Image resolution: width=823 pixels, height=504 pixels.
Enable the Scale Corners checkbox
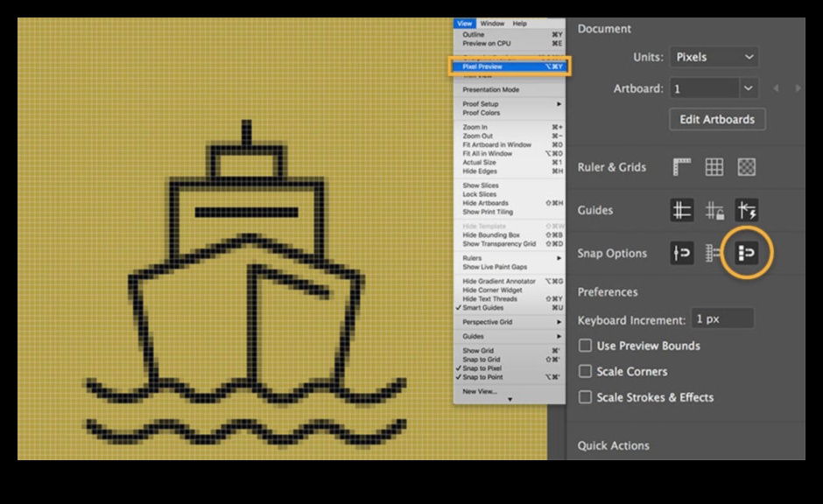(586, 371)
